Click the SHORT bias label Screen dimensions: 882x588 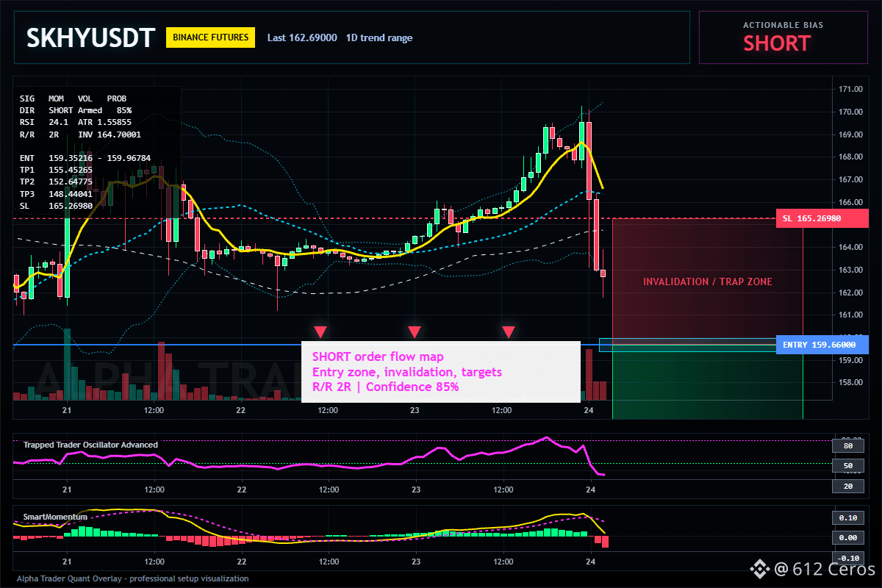[x=776, y=43]
